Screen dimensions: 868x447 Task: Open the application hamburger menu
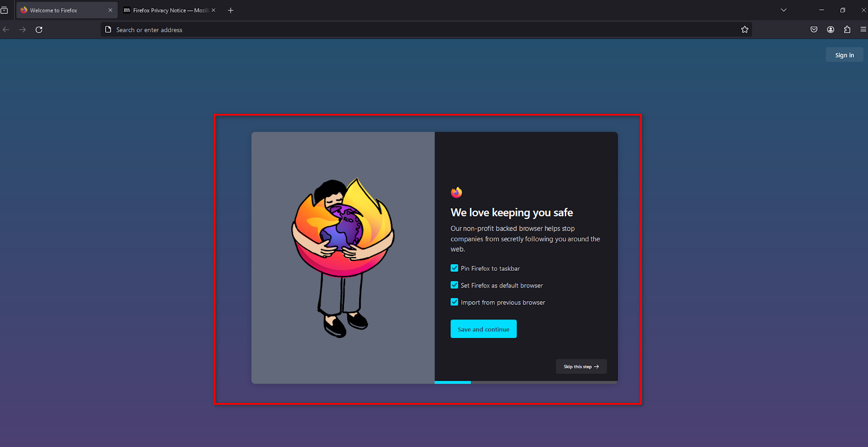click(x=863, y=30)
